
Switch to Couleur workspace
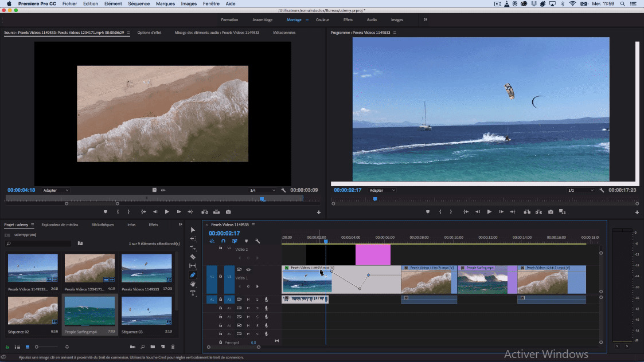click(322, 19)
